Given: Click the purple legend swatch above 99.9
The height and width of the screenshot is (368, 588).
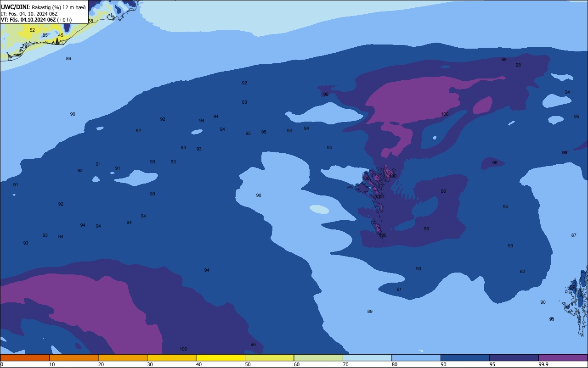Looking at the screenshot, I should 563,357.
